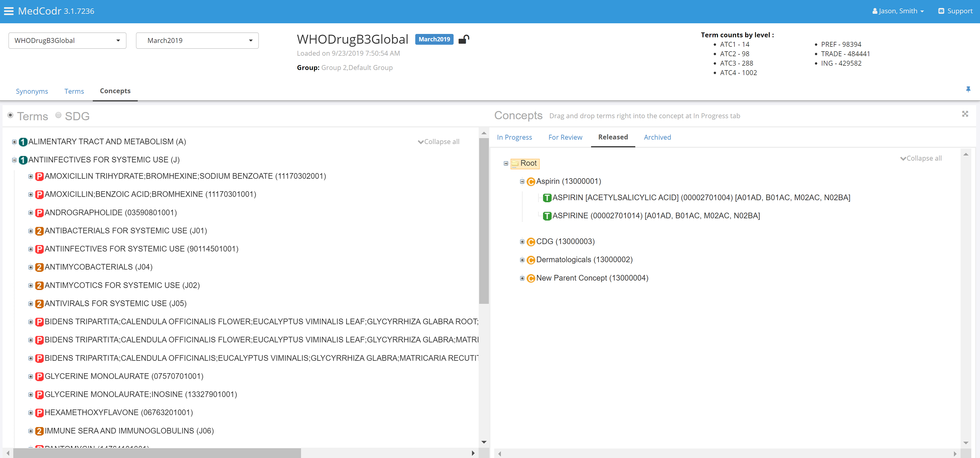Viewport: 980px width, 458px height.
Task: Expand the CDG concept node
Action: tap(522, 242)
